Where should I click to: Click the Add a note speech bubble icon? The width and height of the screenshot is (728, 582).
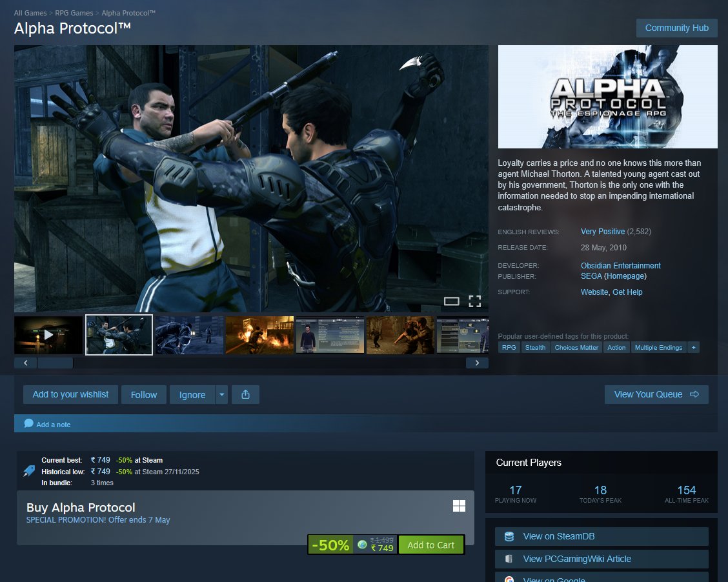tap(29, 423)
